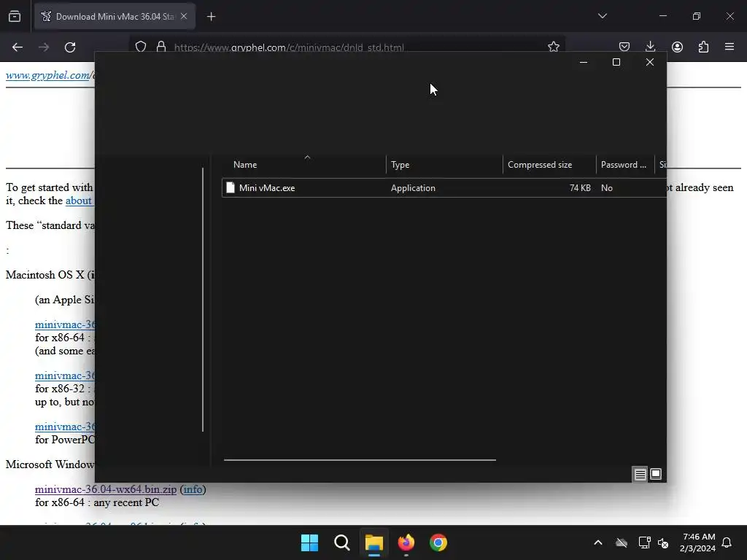
Task: Reload the current page
Action: (x=70, y=47)
